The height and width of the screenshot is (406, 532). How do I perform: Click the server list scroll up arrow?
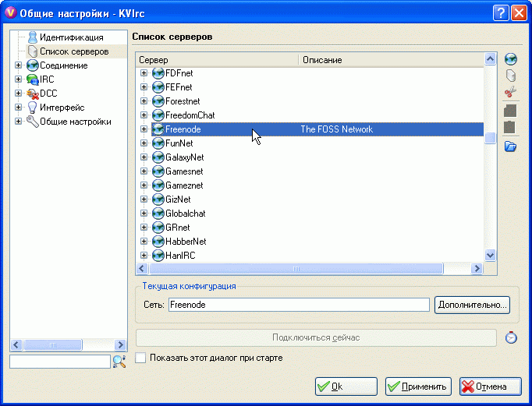click(x=490, y=59)
